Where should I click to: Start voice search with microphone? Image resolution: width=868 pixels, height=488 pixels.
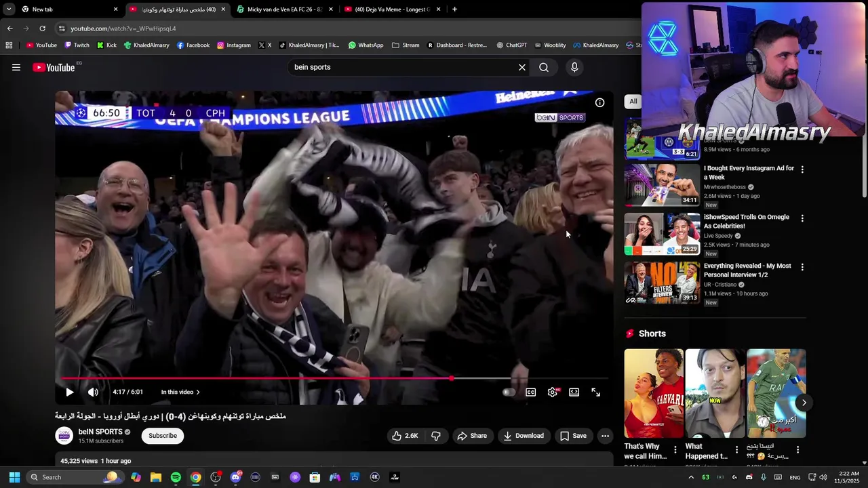click(574, 67)
